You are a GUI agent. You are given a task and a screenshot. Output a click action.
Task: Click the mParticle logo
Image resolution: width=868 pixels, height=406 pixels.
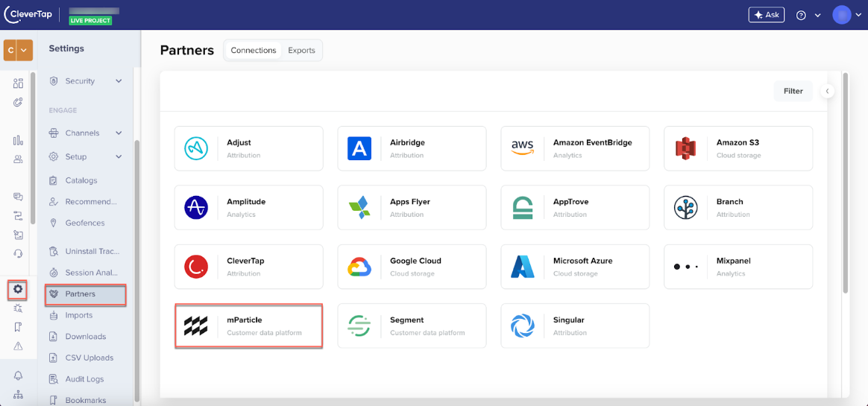pos(196,326)
